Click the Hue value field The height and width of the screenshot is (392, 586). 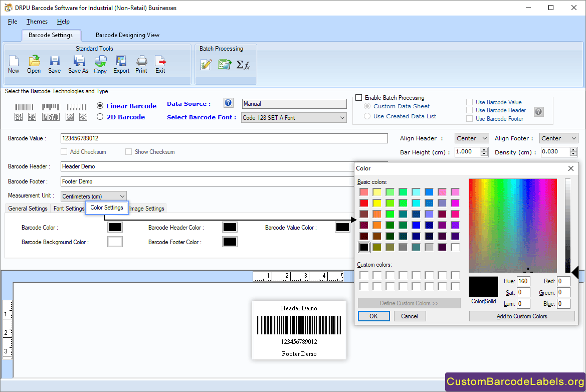(x=523, y=281)
